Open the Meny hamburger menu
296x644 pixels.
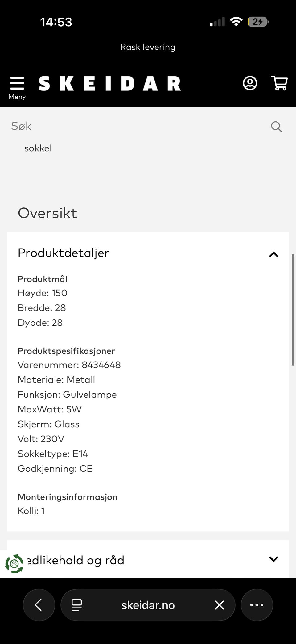17,87
